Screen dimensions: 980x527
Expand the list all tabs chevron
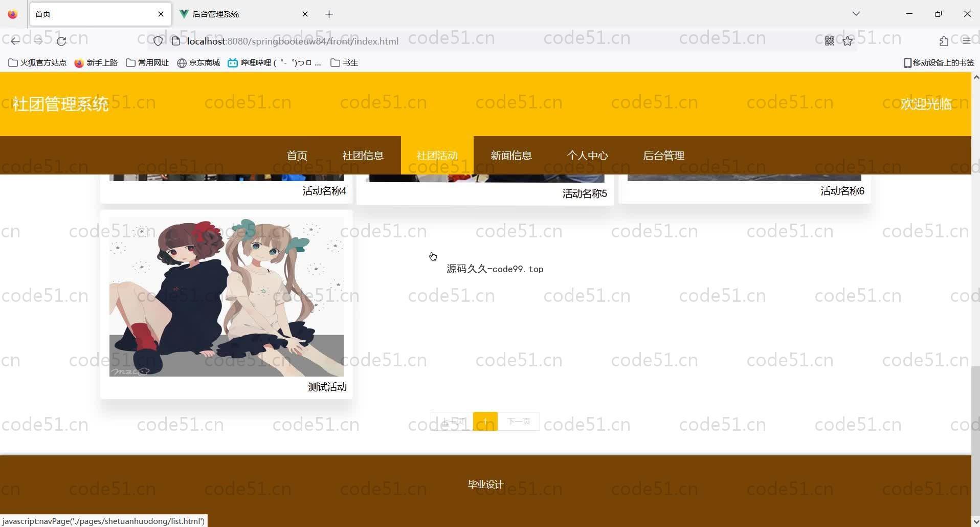[x=856, y=14]
